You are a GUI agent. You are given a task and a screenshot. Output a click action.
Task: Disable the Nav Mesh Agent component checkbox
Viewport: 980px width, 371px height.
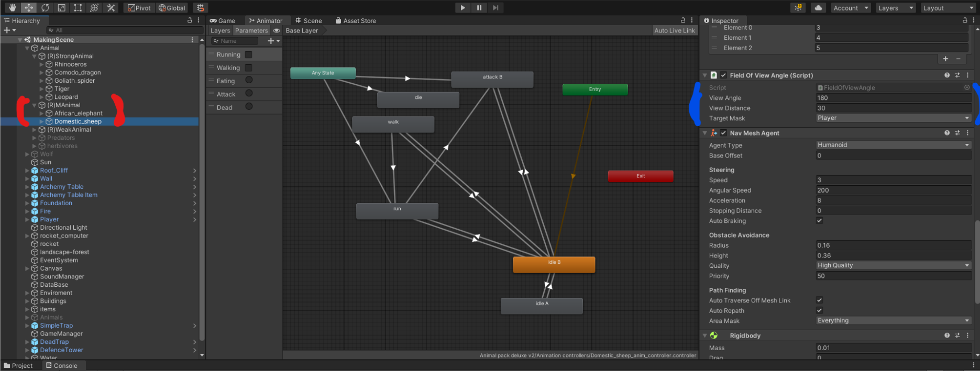723,133
